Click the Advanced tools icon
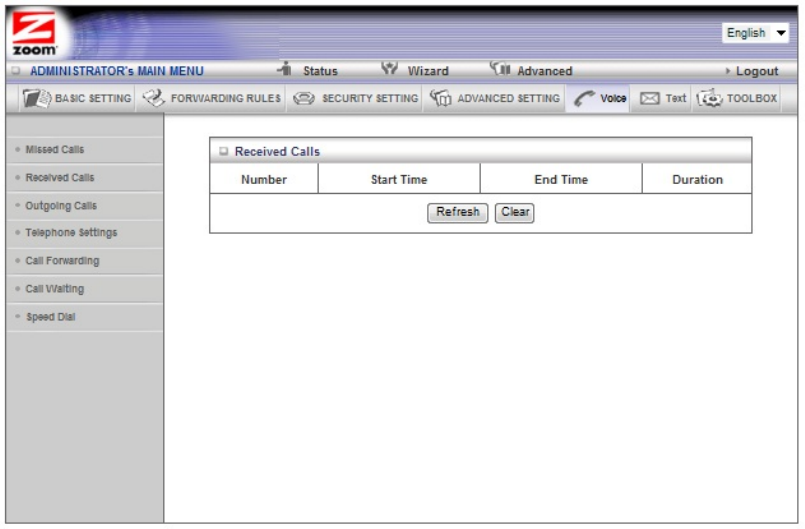Image resolution: width=805 pixels, height=529 pixels. tap(500, 68)
